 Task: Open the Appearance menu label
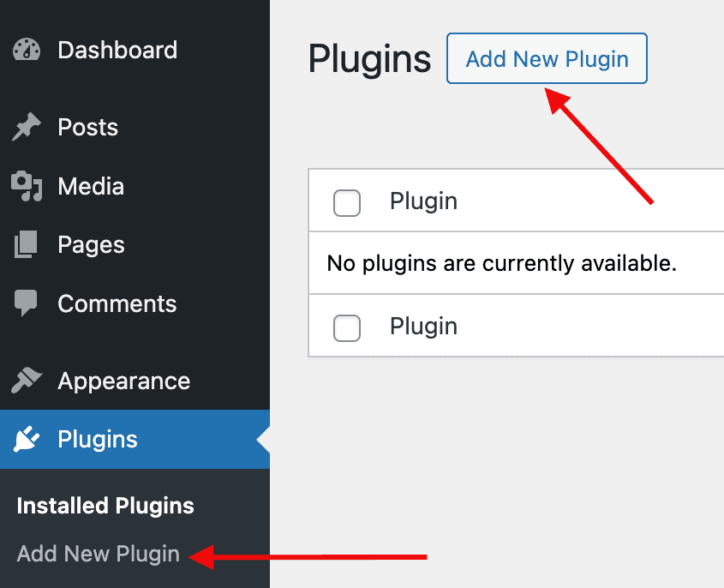(123, 381)
